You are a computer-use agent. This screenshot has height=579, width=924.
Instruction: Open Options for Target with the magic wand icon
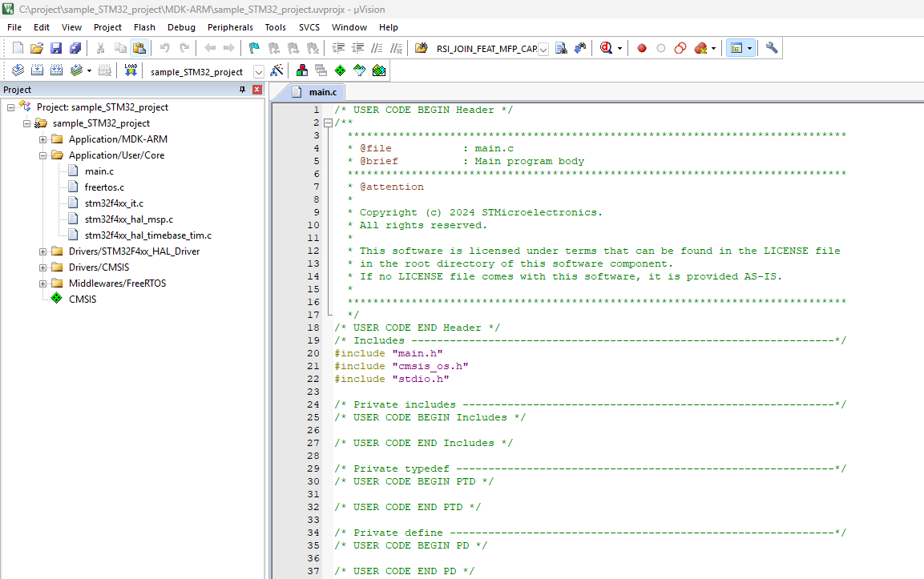click(x=276, y=70)
